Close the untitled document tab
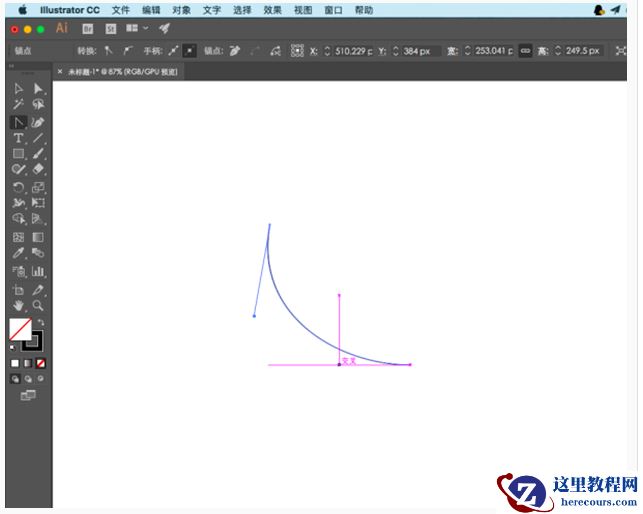 (60, 71)
